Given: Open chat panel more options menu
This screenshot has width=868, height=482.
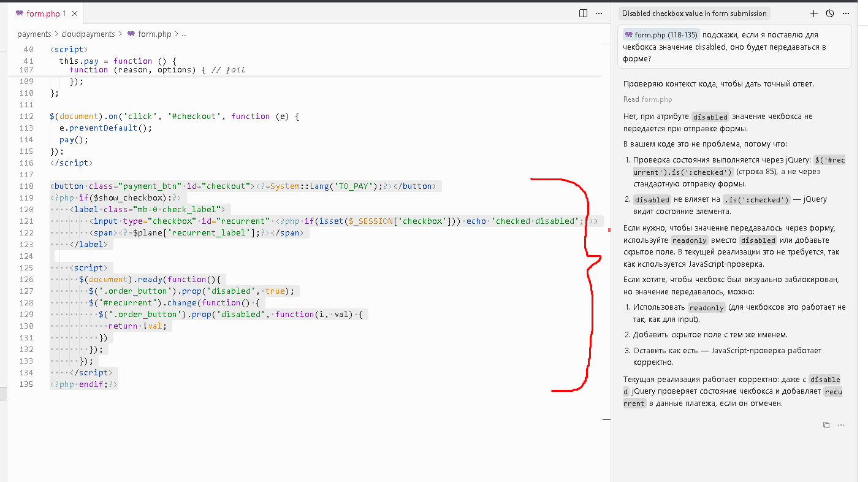Looking at the screenshot, I should pos(846,13).
